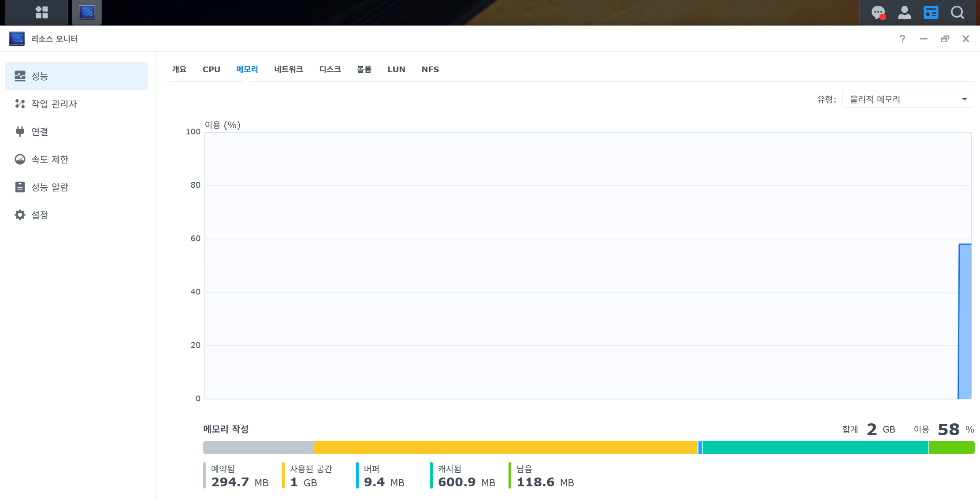Open the DSM main menu grid icon
This screenshot has height=500, width=980.
[x=42, y=12]
